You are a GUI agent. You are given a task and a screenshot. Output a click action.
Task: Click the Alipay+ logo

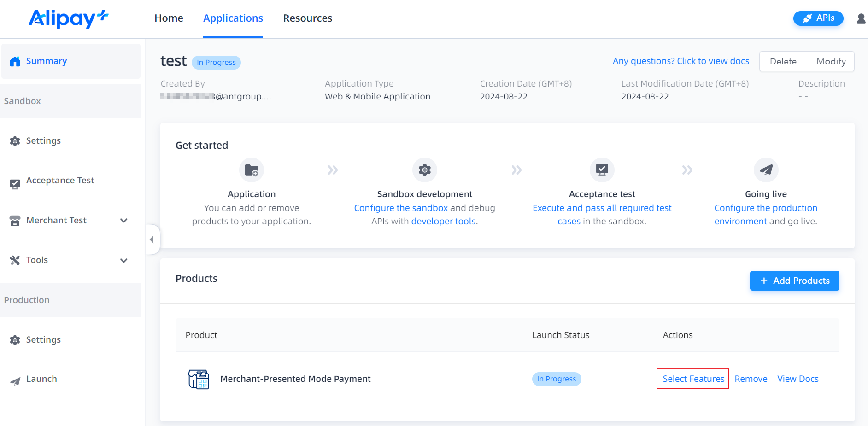click(68, 18)
